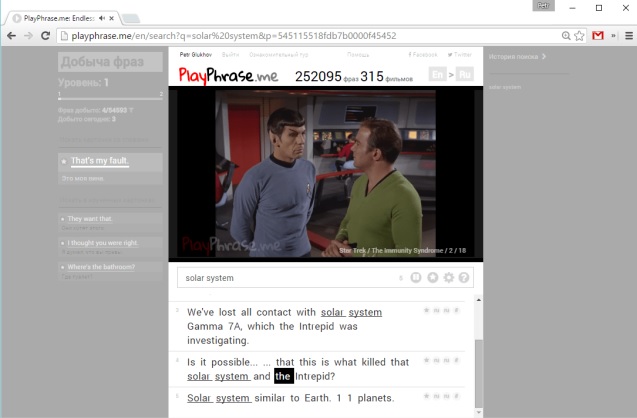
Task: Click the Выйти logout link
Action: point(230,54)
